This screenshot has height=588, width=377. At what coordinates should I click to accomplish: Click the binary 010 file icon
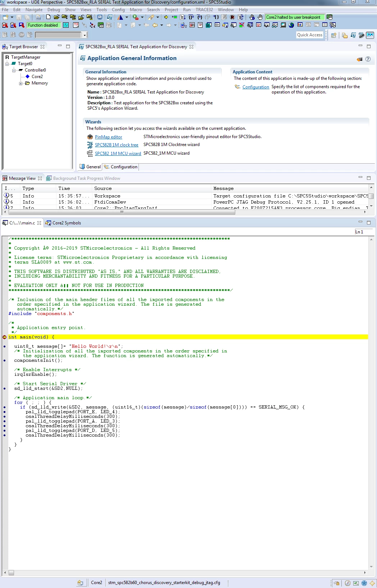click(x=38, y=17)
